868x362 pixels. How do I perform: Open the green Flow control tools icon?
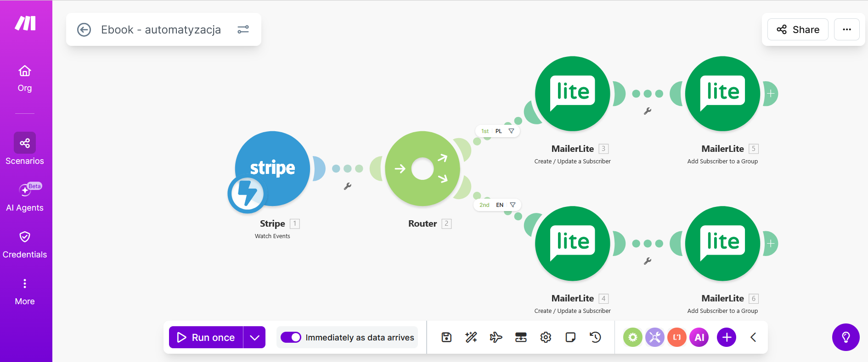click(x=633, y=337)
